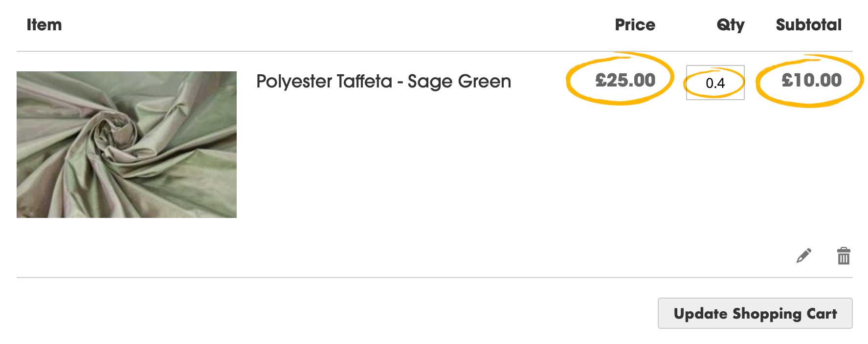The height and width of the screenshot is (344, 868).
Task: Click the trash can delete icon
Action: (x=844, y=256)
